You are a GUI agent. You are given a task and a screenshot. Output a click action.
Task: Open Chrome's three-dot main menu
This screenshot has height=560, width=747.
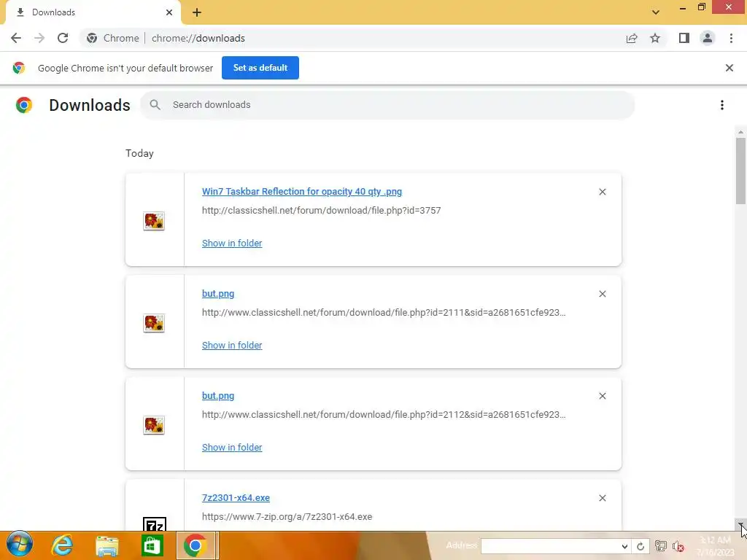tap(731, 38)
